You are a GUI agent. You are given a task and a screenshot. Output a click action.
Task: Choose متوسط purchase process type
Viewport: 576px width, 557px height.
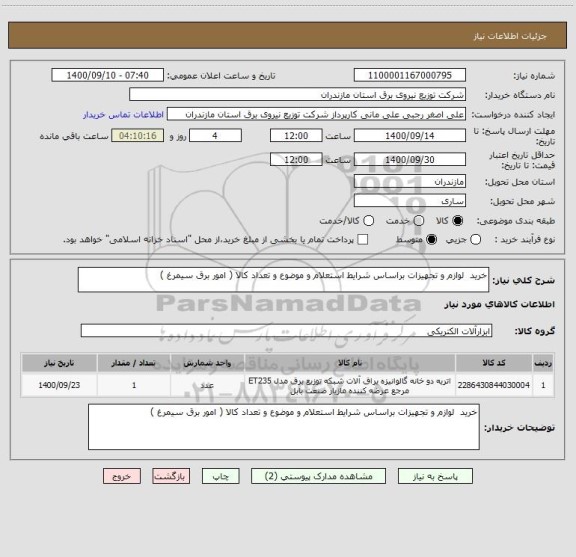tap(431, 240)
